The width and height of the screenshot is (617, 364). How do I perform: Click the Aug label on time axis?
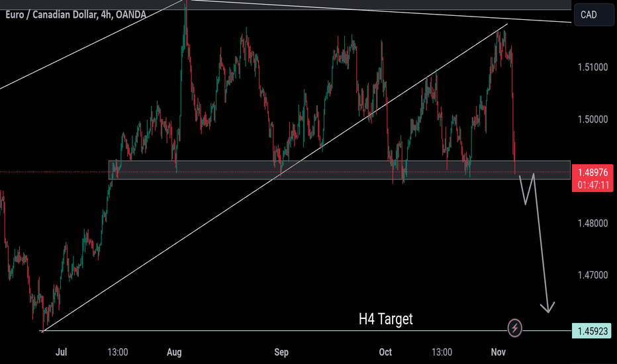tap(174, 352)
